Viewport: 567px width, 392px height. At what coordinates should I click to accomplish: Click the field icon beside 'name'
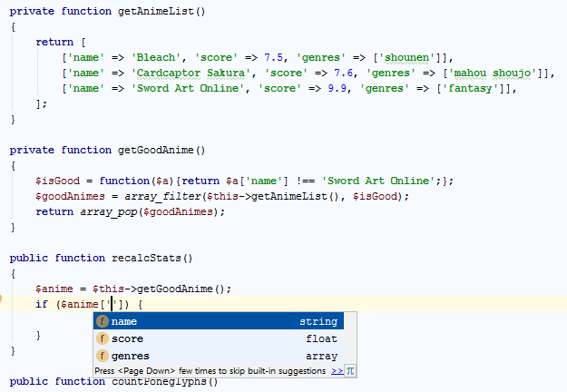click(103, 321)
